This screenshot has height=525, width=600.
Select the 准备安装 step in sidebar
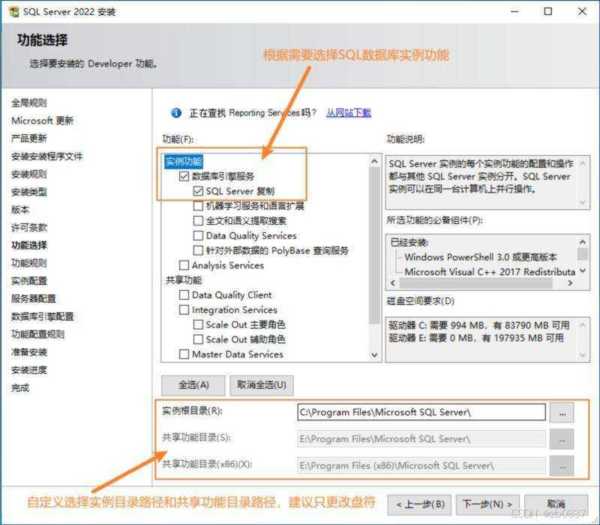(x=29, y=352)
